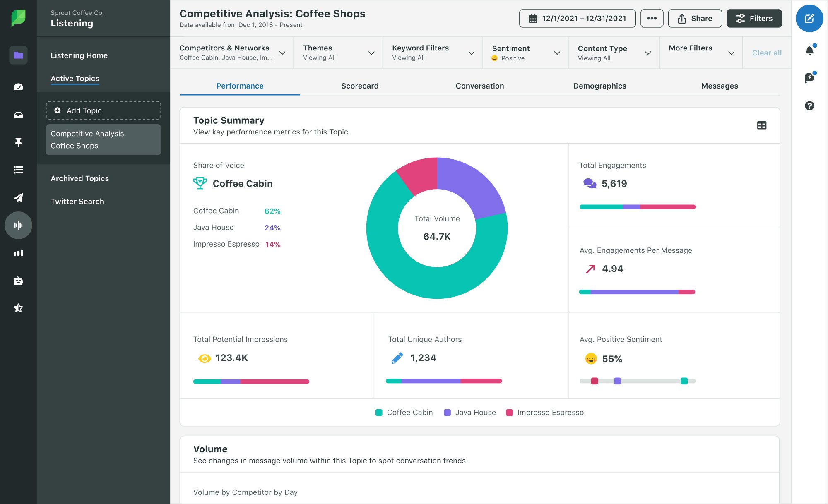828x504 pixels.
Task: Switch to the Scorecard tab
Action: pos(360,86)
